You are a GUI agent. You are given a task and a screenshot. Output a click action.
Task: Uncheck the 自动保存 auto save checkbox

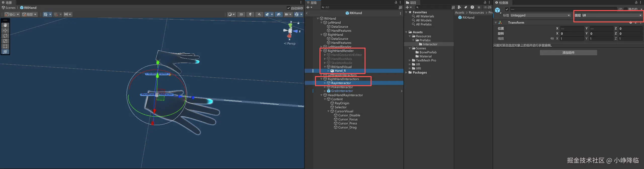289,8
